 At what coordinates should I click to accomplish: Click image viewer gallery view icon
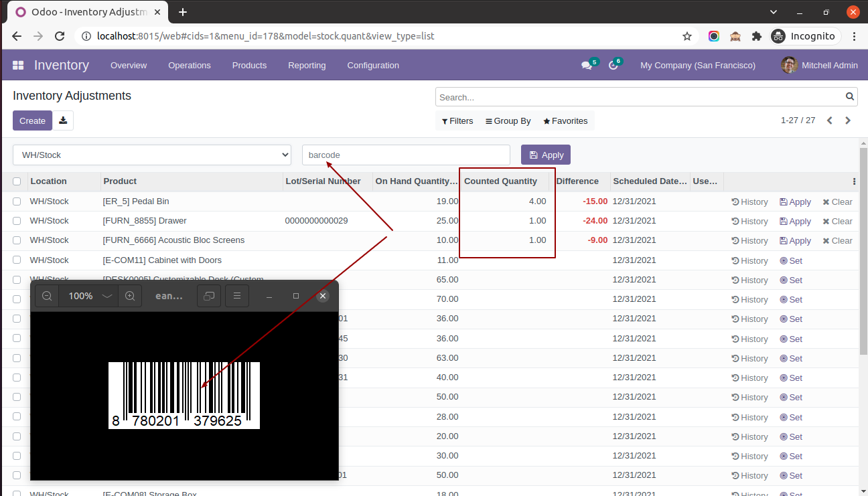click(209, 296)
